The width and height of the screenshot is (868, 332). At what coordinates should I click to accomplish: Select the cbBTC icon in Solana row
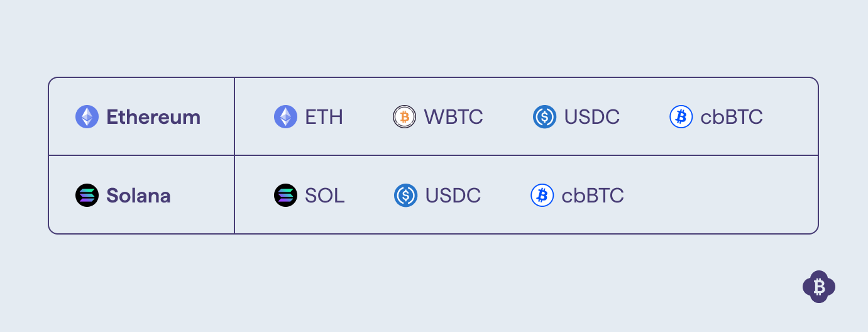tap(542, 196)
